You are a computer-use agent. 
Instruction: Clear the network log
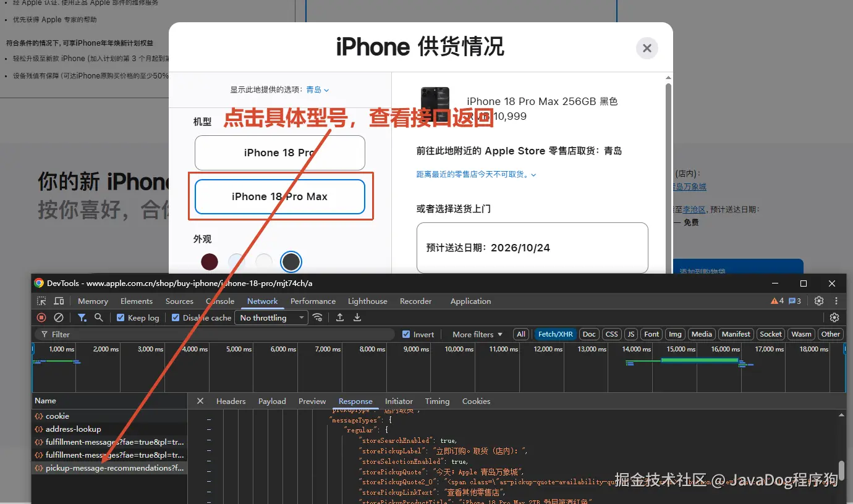(x=59, y=317)
